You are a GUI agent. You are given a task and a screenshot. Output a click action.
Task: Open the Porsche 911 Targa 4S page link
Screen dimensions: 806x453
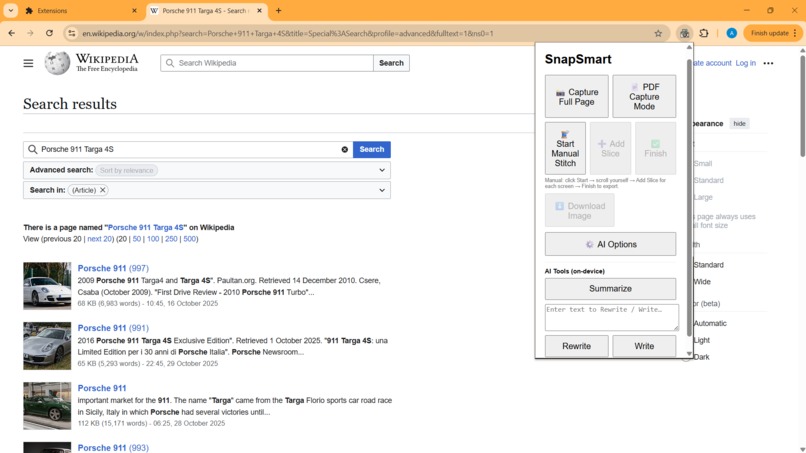145,227
